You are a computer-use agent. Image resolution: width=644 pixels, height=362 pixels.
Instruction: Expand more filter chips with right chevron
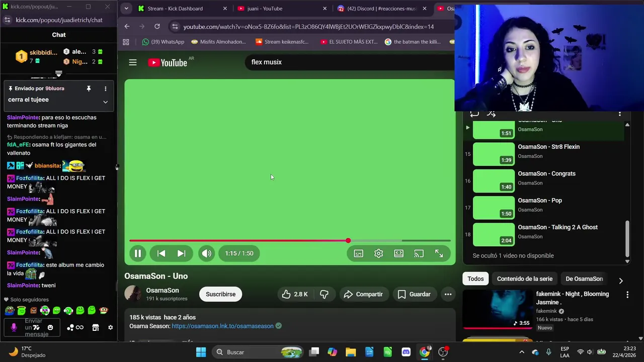click(x=620, y=281)
